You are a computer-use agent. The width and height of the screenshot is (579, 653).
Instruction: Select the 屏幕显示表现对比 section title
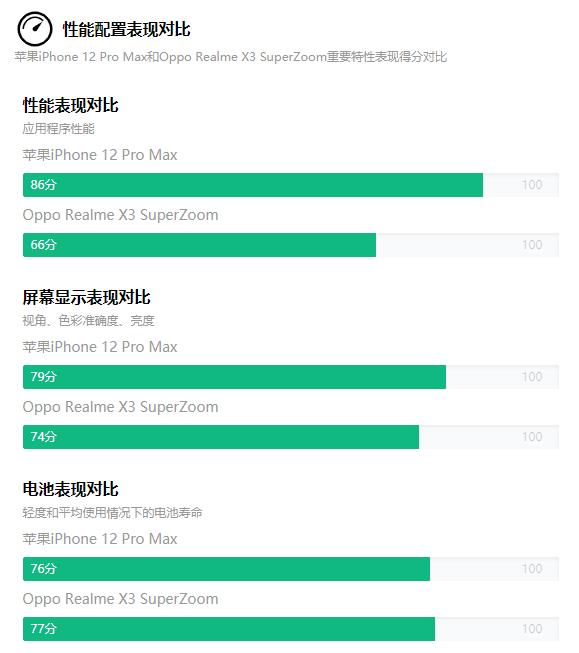coord(87,297)
